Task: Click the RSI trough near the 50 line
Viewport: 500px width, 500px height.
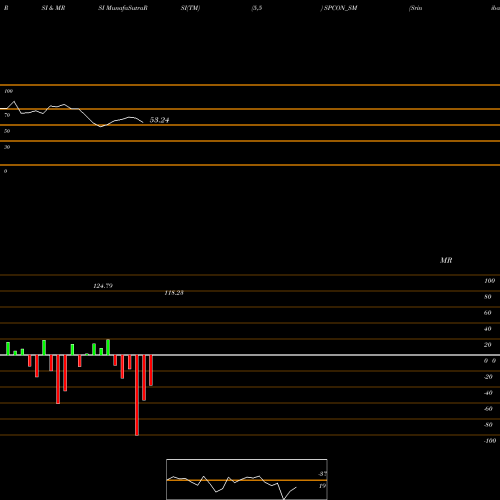Action: (x=101, y=127)
